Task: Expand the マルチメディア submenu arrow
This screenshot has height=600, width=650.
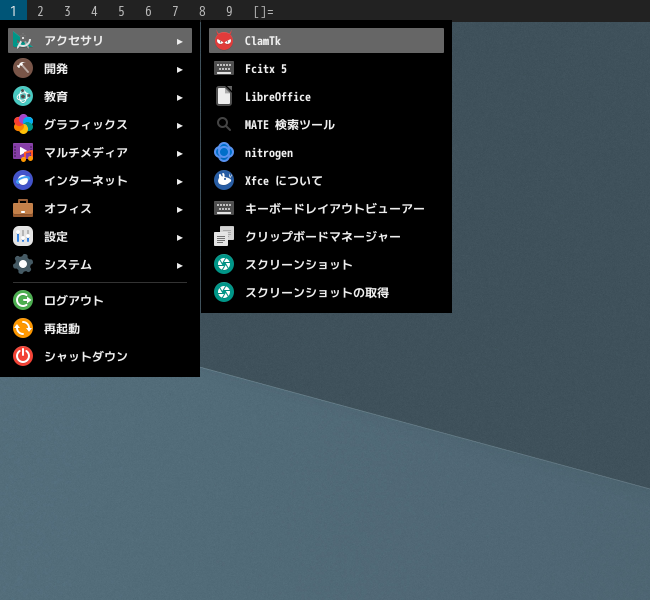Action: coord(179,153)
